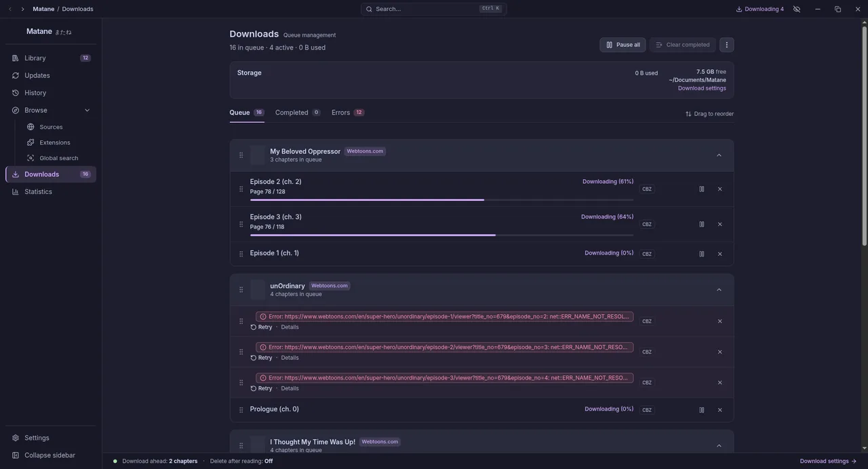Image resolution: width=868 pixels, height=469 pixels.
Task: Click the Downloading 4 indicator in the title bar
Action: (x=760, y=9)
